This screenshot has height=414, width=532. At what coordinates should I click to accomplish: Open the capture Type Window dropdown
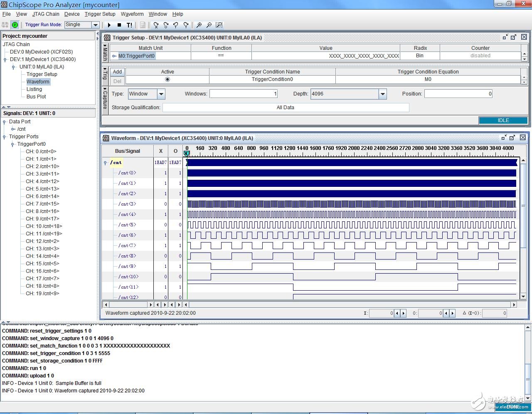click(x=161, y=94)
